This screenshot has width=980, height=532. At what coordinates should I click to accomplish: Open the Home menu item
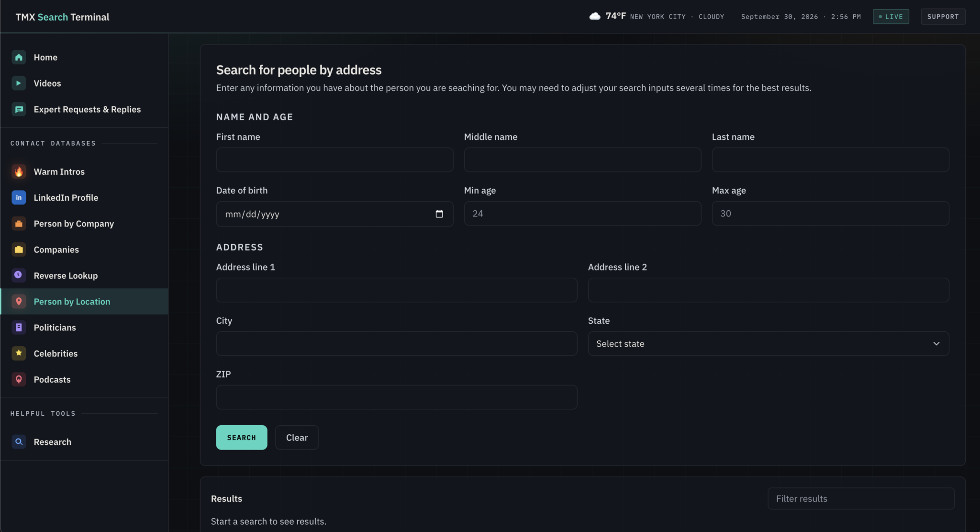pos(84,57)
